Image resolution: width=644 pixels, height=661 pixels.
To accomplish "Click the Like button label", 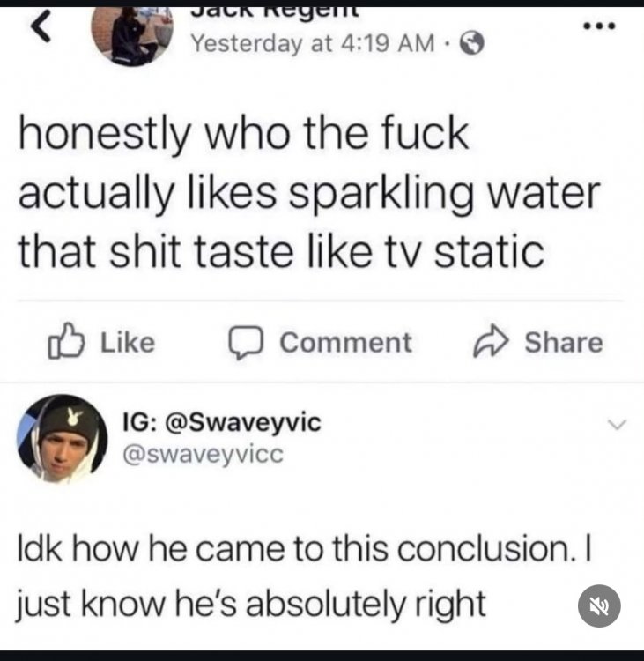I will coord(128,342).
